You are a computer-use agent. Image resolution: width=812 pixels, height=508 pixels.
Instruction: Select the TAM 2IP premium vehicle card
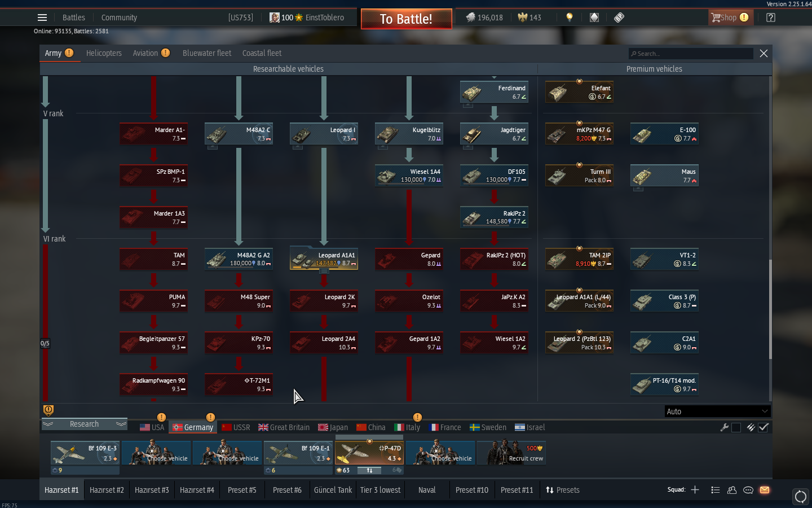(579, 259)
